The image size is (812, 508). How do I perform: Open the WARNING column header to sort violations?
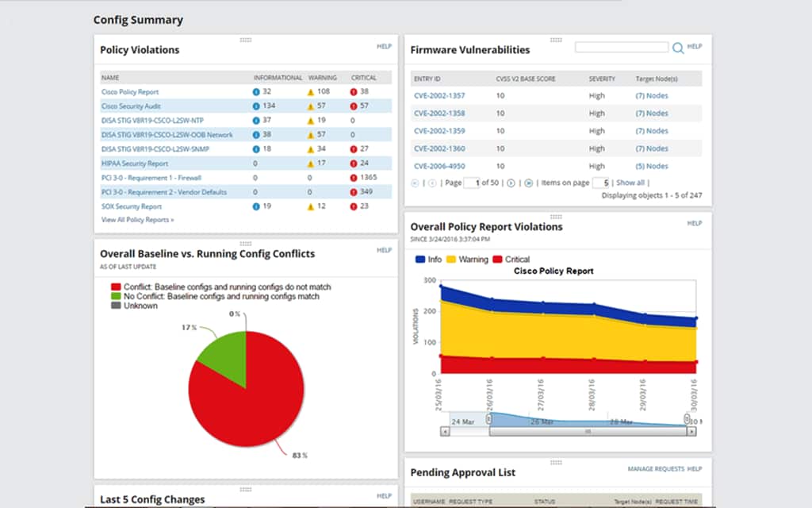point(322,77)
